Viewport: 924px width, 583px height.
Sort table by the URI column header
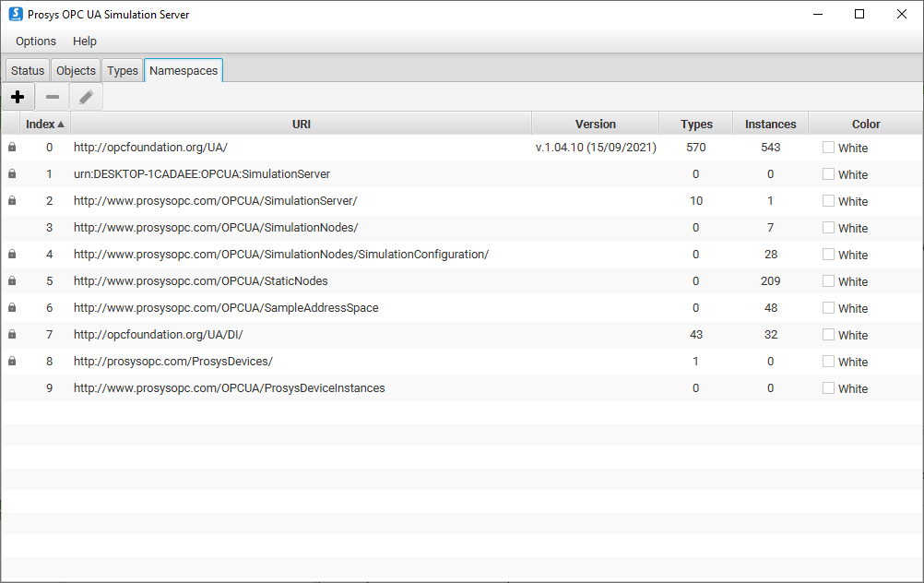click(x=301, y=124)
